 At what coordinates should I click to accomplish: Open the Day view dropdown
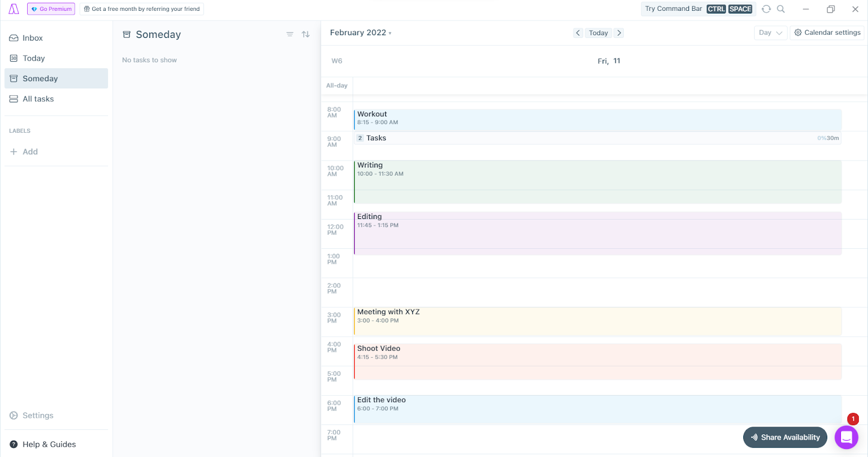click(770, 33)
